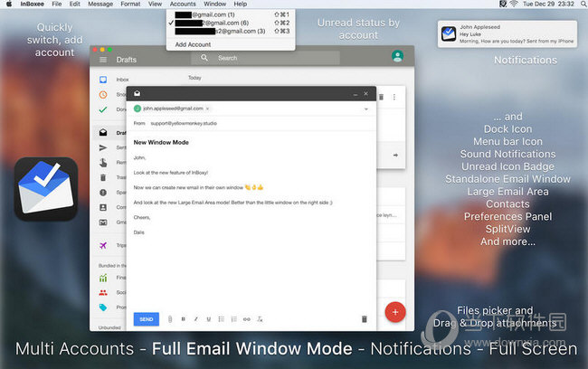The width and height of the screenshot is (588, 369).
Task: Open the Message menu
Action: (100, 4)
